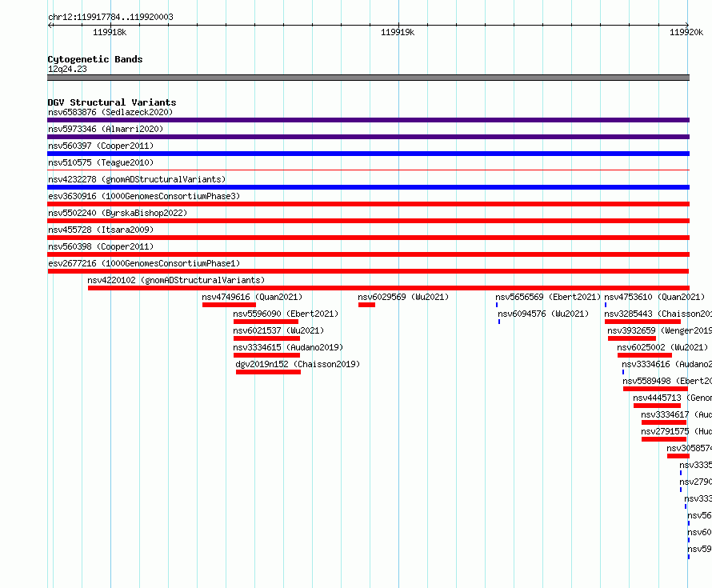
Task: Click the nsv510575 (Teague2010) label
Action: [101, 162]
